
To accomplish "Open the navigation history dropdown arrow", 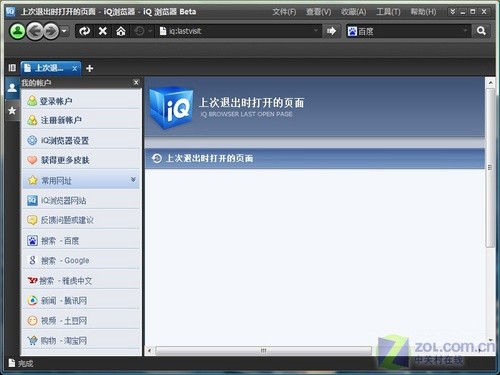I will click(64, 31).
